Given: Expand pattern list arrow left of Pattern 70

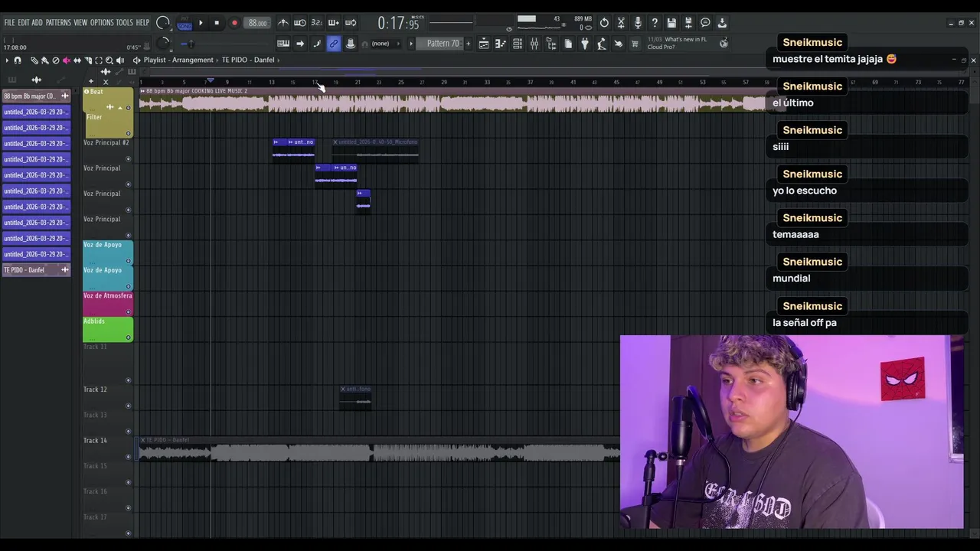Looking at the screenshot, I should (x=411, y=44).
